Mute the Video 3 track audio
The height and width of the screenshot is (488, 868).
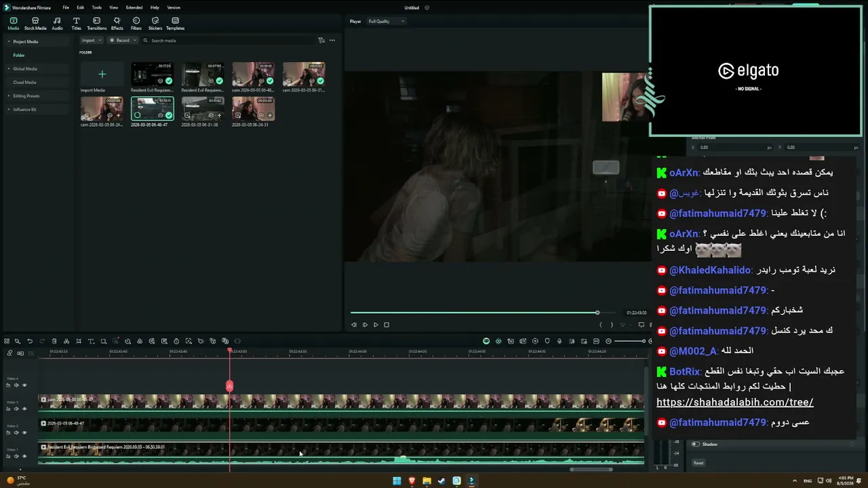click(16, 409)
